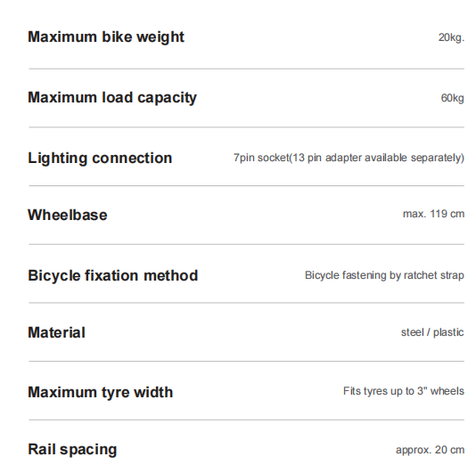Select the 20kg. value text

[451, 38]
